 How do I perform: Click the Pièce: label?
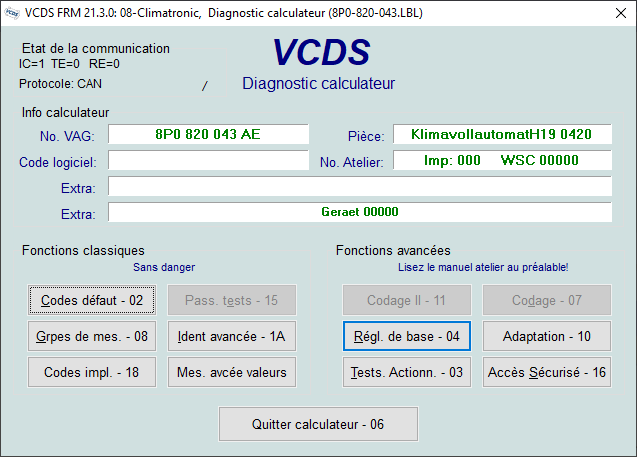point(366,136)
